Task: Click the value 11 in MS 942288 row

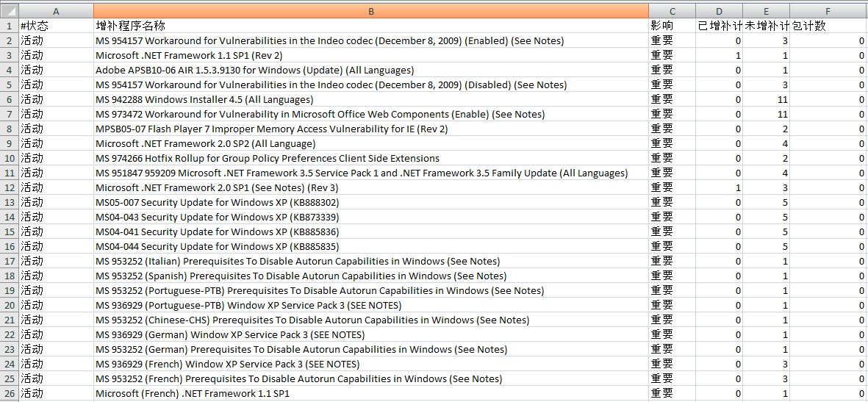Action: [x=766, y=100]
